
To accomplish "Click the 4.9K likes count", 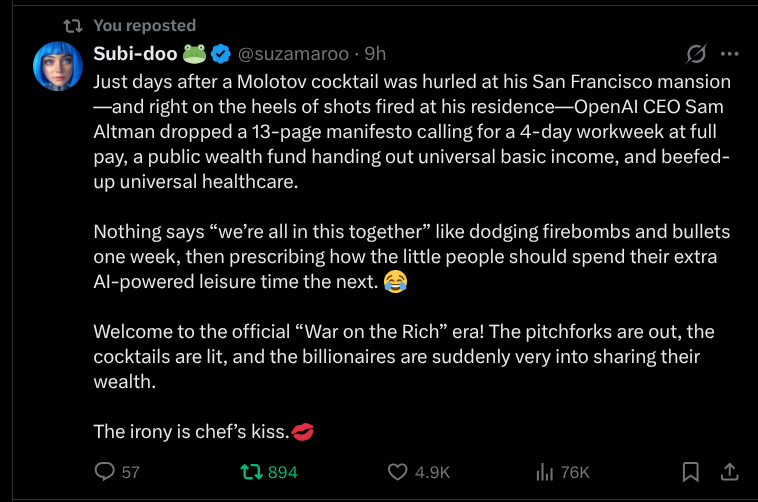I will 433,472.
